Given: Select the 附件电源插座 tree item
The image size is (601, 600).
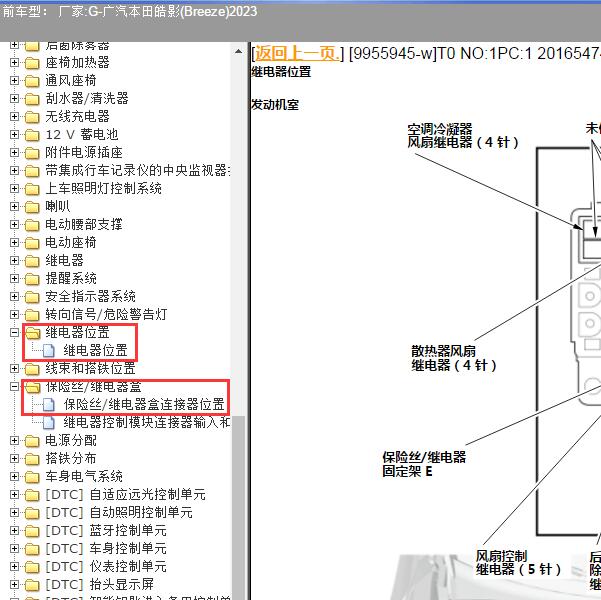Looking at the screenshot, I should pos(84,153).
